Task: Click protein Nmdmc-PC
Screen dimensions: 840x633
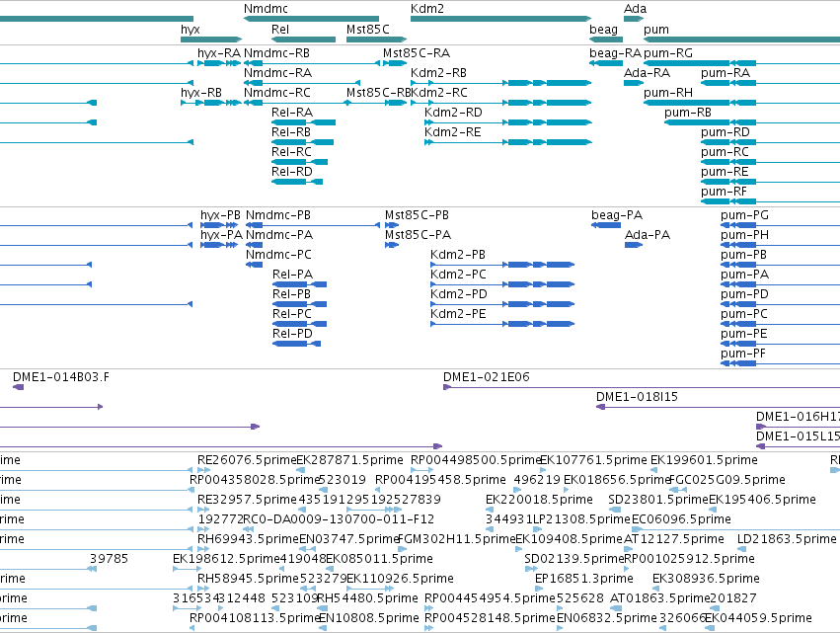Action: [278, 255]
